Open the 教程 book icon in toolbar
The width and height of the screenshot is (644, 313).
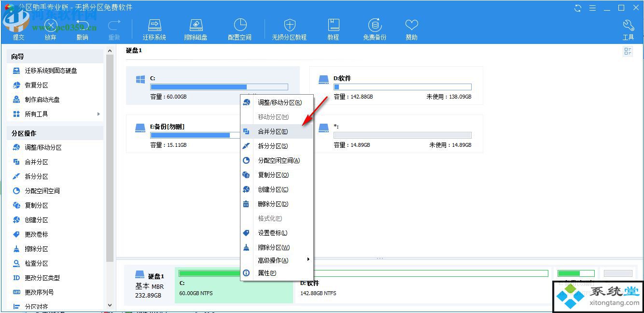(333, 29)
